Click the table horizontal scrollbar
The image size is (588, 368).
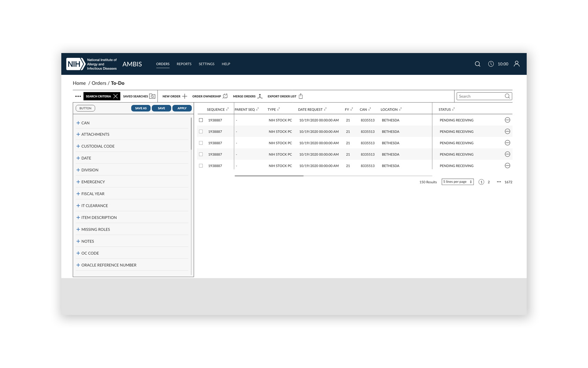click(x=269, y=176)
